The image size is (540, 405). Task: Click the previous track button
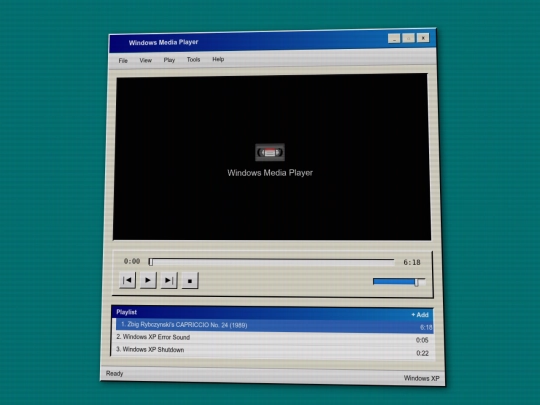point(127,280)
